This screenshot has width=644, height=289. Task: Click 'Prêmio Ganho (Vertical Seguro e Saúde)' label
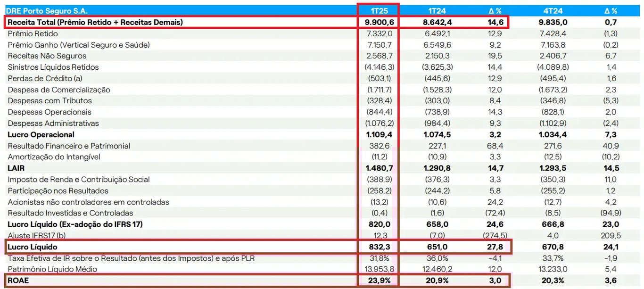point(79,45)
